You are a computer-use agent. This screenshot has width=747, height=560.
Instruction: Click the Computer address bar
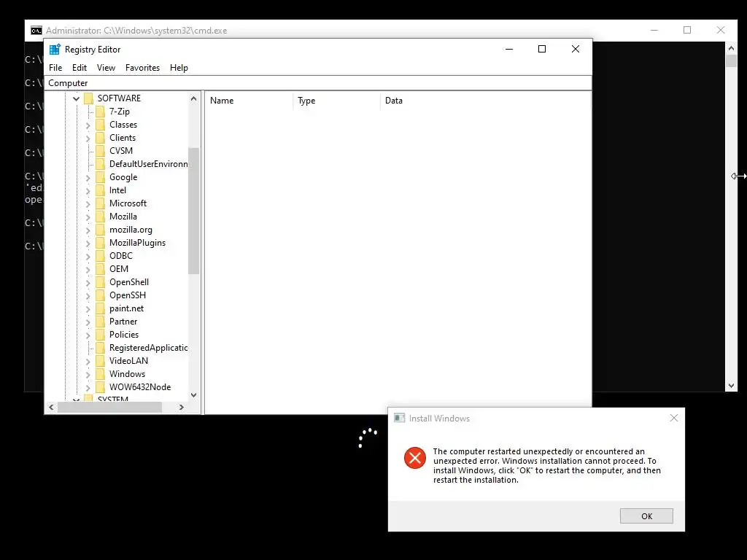click(318, 83)
